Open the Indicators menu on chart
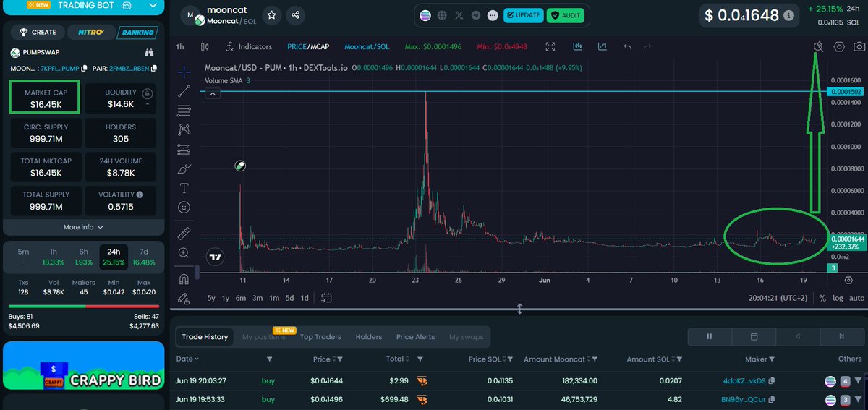 249,46
